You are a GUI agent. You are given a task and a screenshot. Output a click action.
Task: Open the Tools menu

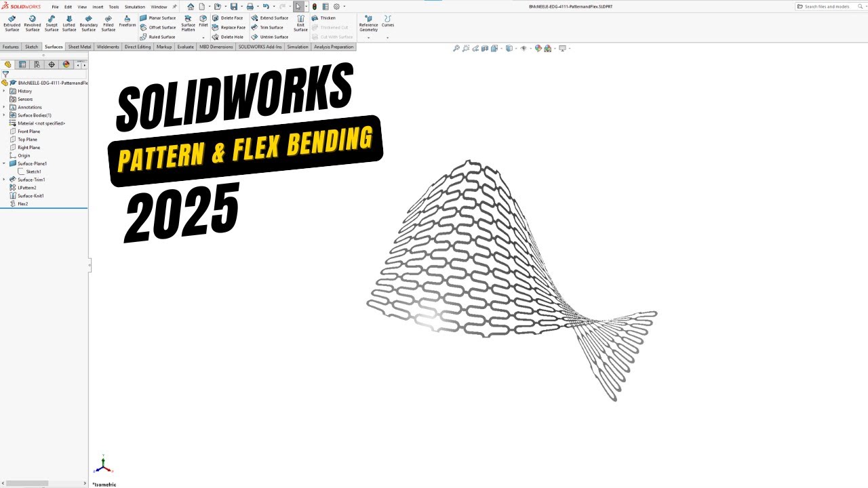114,7
